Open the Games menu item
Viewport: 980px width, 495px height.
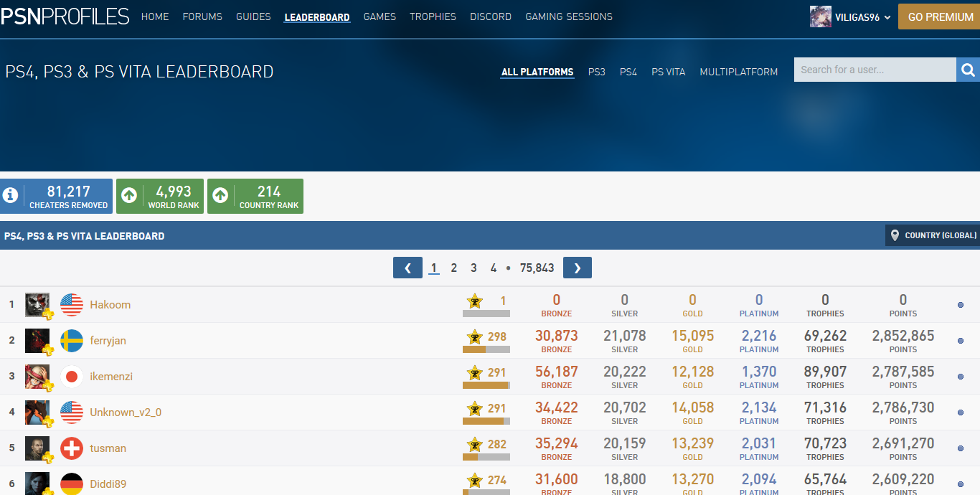tap(380, 16)
